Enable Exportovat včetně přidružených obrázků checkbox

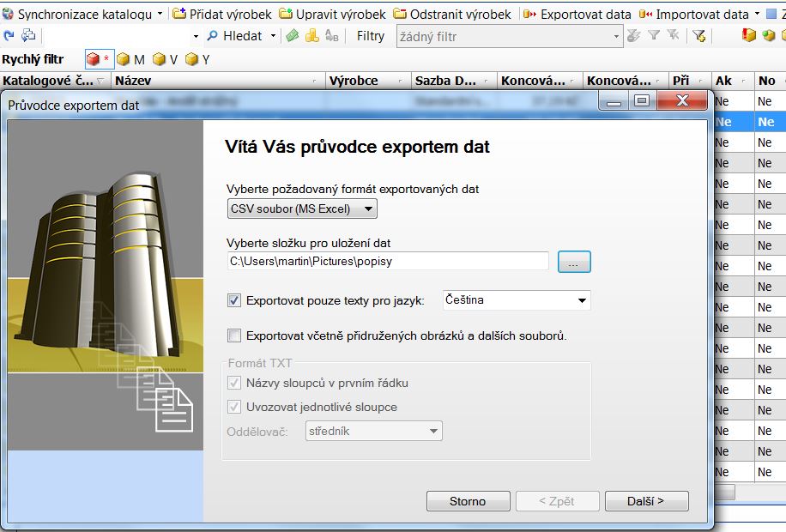(234, 336)
